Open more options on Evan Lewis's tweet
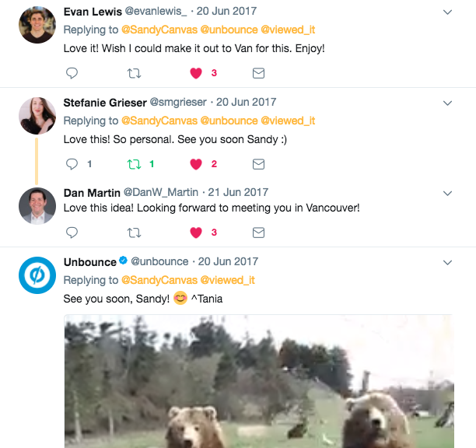 coord(447,12)
